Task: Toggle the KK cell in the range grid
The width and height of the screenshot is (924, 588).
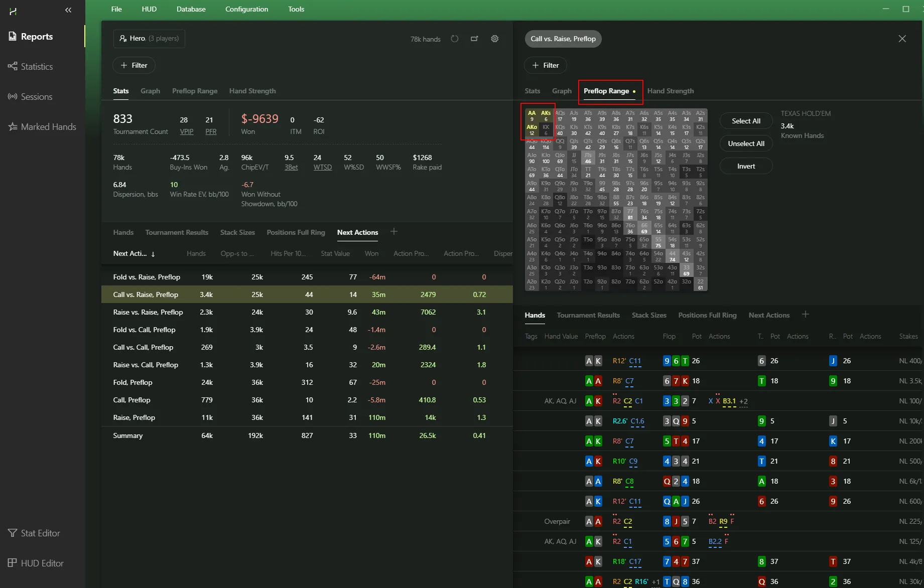Action: coord(546,130)
